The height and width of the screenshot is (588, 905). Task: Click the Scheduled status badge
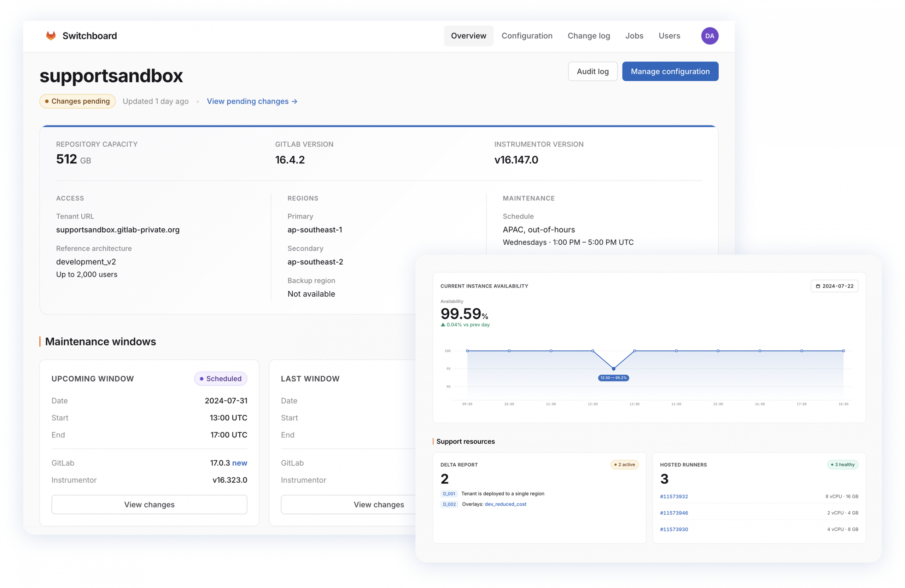point(221,378)
